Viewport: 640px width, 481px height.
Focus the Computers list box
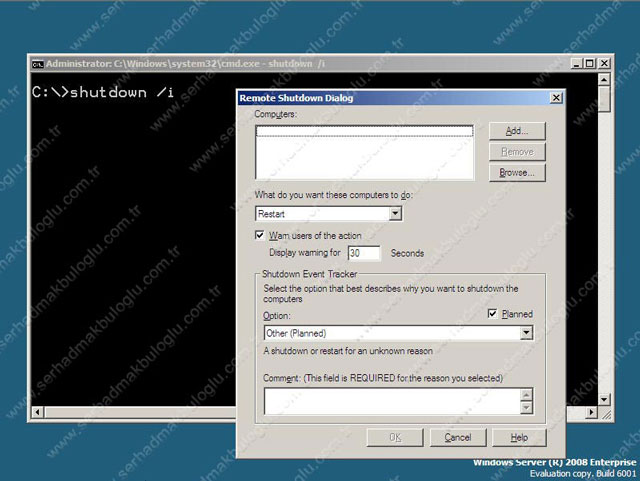point(364,152)
